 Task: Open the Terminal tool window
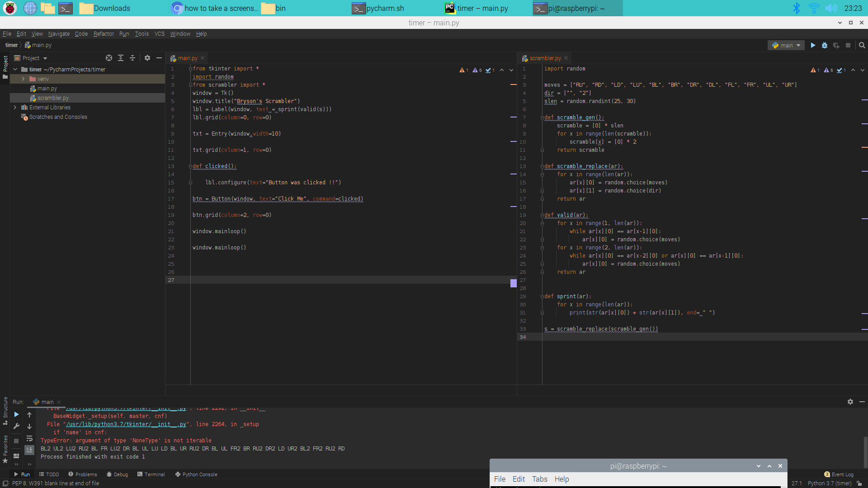[x=151, y=474]
